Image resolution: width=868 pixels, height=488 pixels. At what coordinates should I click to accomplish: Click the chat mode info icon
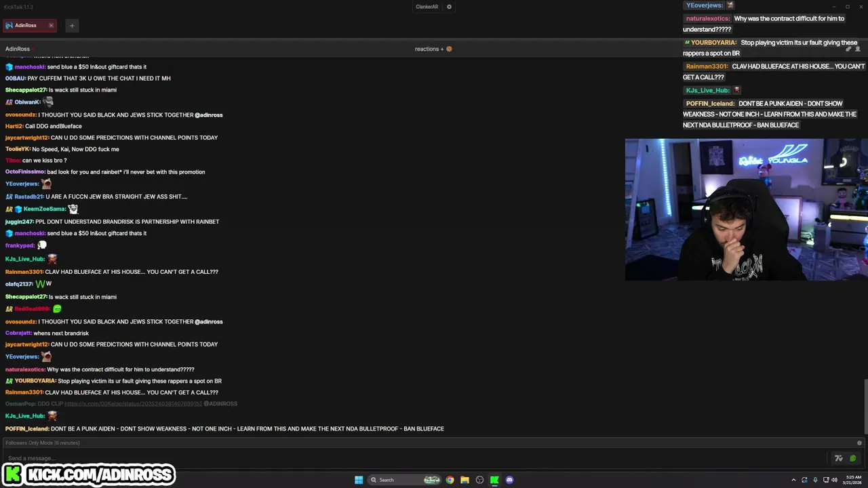coord(859,443)
